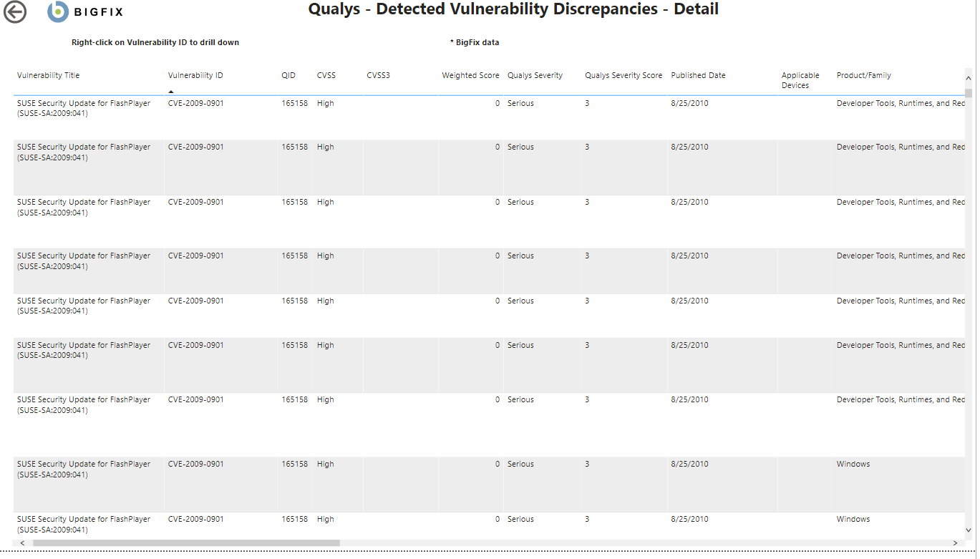
Task: Select CVE-2009-0901 in the bottom-most row
Action: (195, 519)
